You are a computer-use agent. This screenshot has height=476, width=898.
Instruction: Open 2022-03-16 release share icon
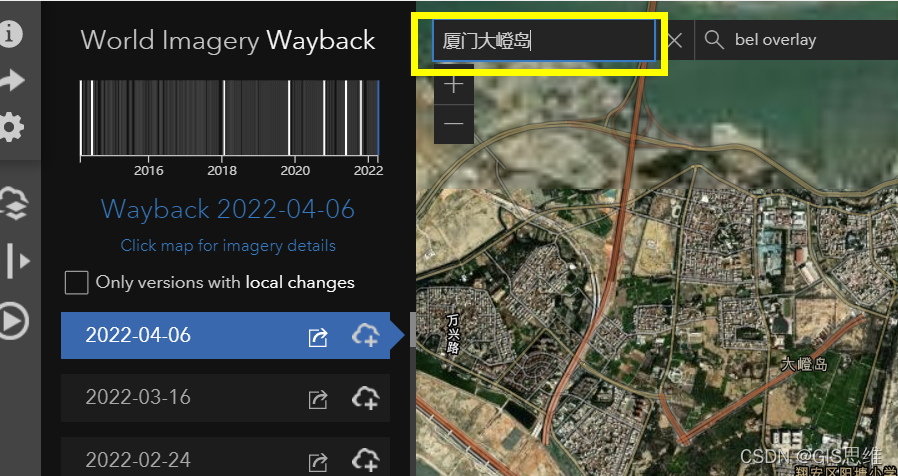318,399
